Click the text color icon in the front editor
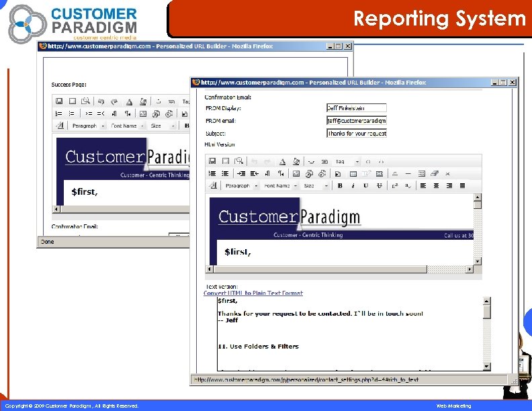The height and width of the screenshot is (411, 532). click(282, 161)
